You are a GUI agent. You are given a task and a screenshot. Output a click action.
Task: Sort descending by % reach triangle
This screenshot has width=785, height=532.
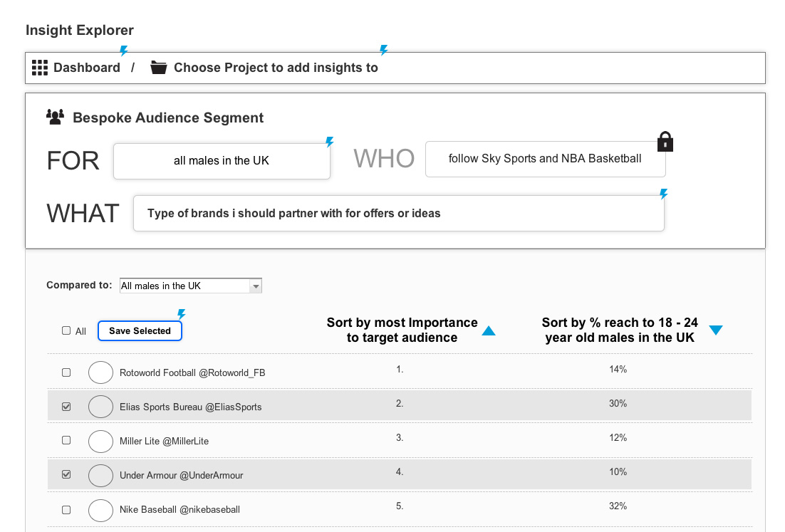point(716,330)
